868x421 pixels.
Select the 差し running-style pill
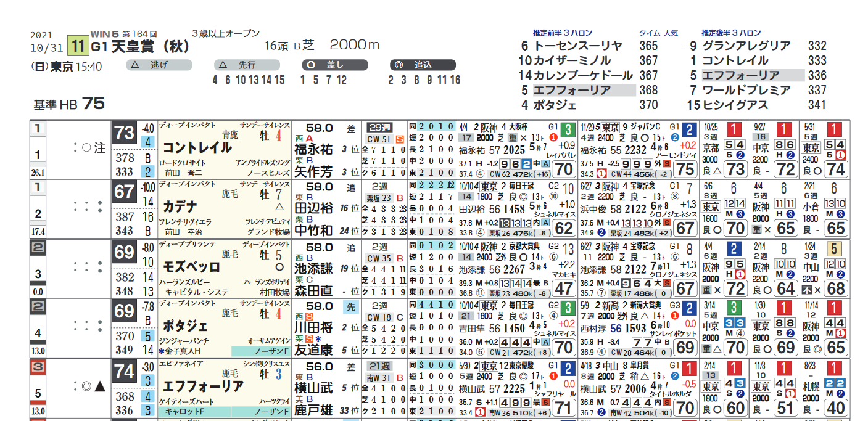pyautogui.click(x=335, y=65)
